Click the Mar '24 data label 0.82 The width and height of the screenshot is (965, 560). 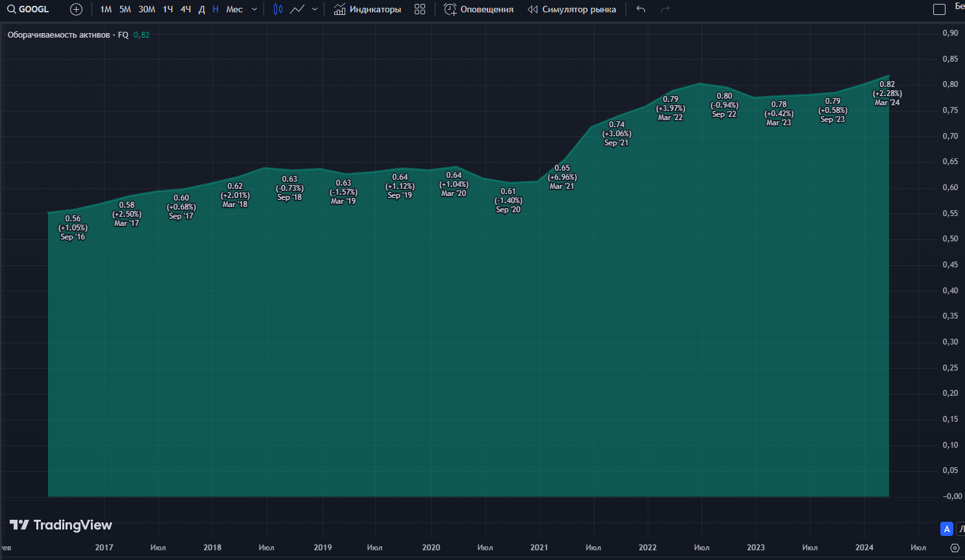click(887, 93)
